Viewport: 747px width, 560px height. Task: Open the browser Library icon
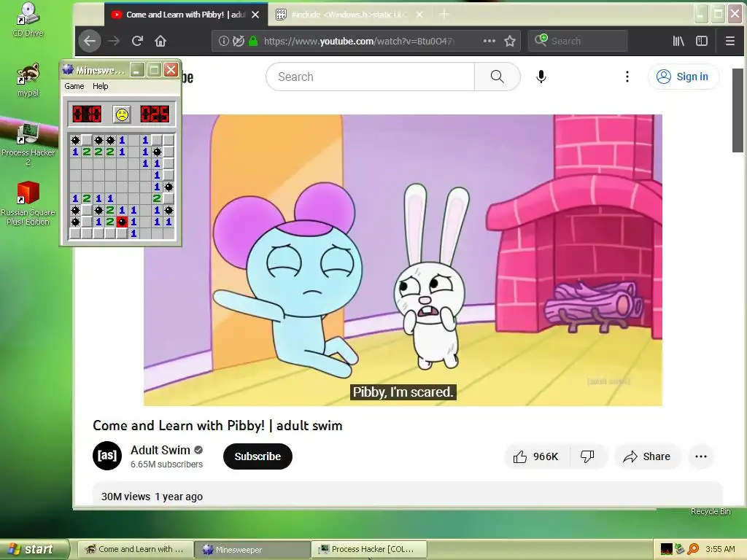(x=678, y=41)
